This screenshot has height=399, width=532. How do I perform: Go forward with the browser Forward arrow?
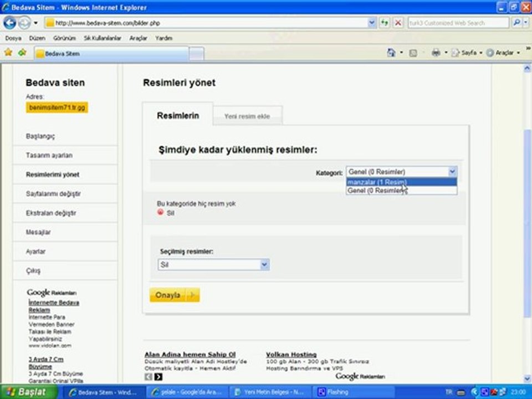coord(24,23)
